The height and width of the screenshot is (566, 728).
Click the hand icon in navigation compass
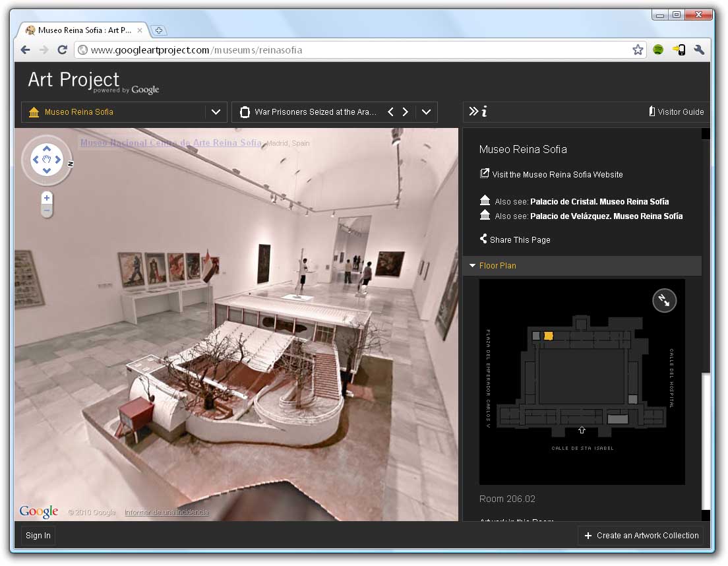[x=47, y=160]
